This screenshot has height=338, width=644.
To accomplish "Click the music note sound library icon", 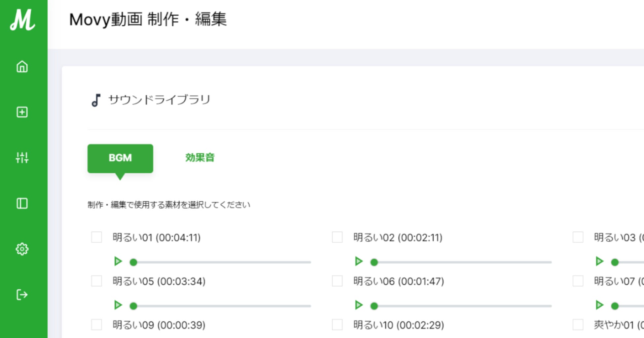I will click(x=96, y=100).
